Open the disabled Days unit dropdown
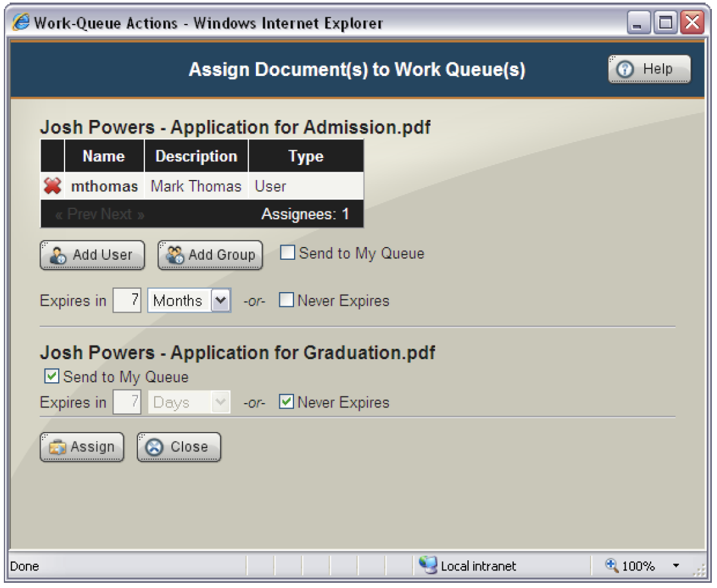This screenshot has width=717, height=588. [x=190, y=402]
